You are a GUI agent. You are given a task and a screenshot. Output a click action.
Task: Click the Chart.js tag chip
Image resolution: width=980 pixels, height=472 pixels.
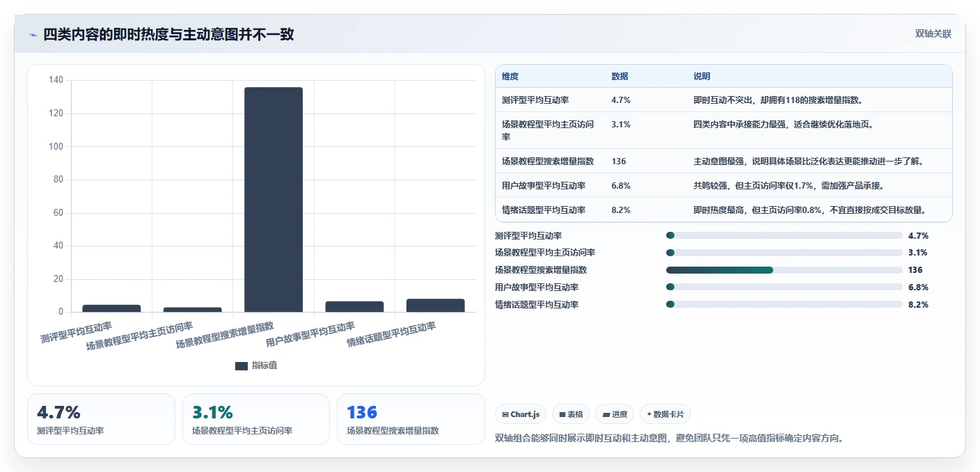coord(521,414)
